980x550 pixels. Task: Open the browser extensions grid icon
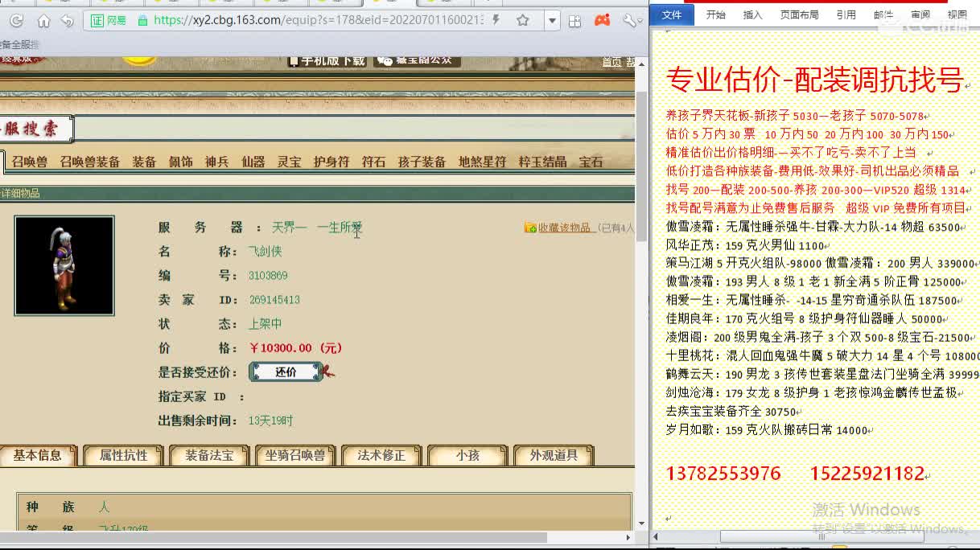click(x=574, y=21)
